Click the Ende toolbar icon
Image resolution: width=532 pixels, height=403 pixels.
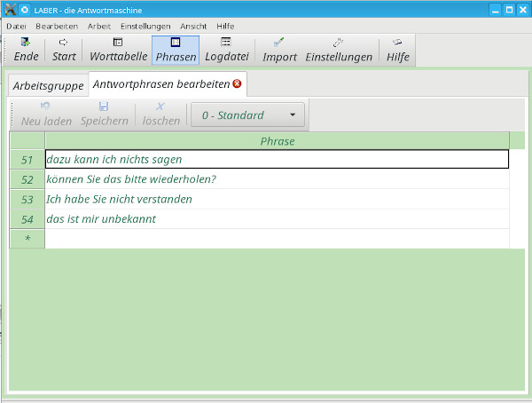click(x=26, y=50)
